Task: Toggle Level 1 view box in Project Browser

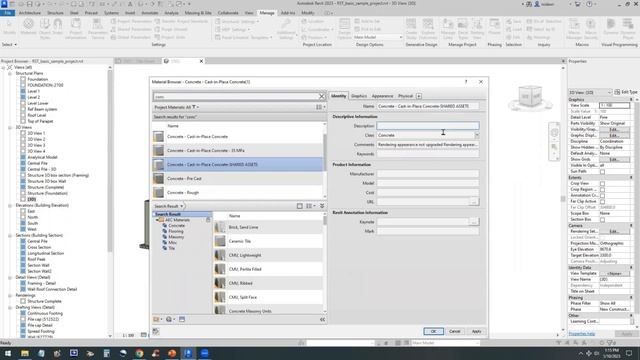Action: pyautogui.click(x=23, y=91)
